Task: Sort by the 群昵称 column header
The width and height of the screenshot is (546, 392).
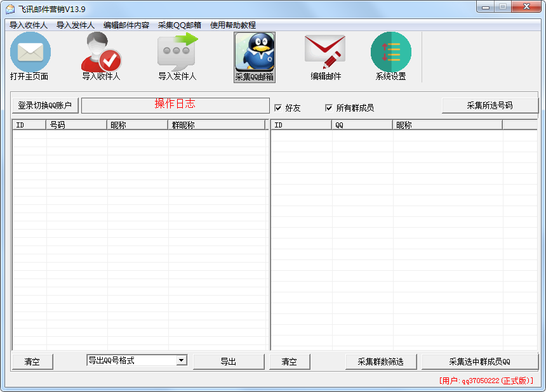Action: (x=216, y=125)
